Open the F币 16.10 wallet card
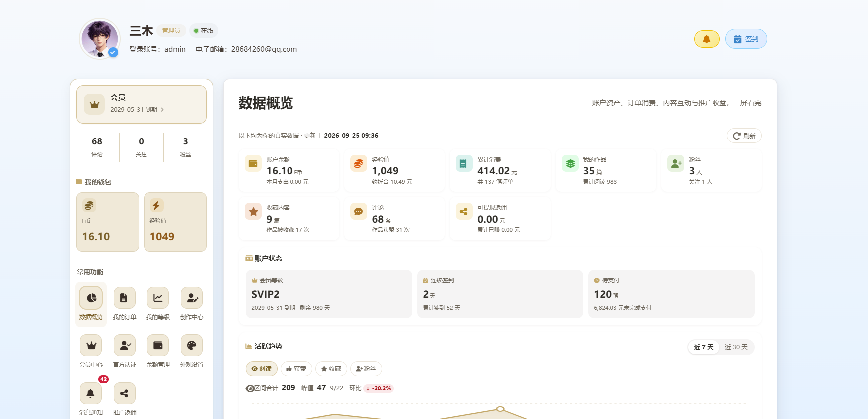Viewport: 868px width, 419px height. tap(108, 222)
